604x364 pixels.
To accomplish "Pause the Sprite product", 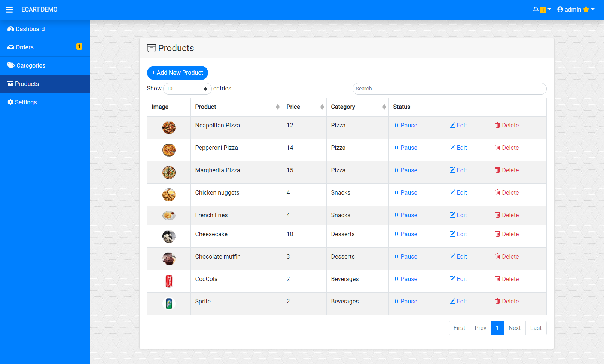I will pos(406,302).
